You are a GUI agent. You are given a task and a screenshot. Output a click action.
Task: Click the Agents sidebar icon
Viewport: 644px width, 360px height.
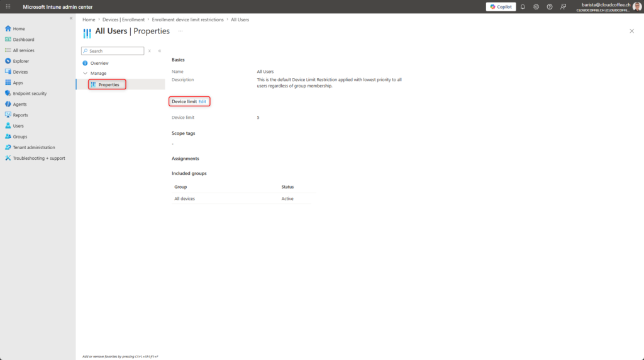8,104
